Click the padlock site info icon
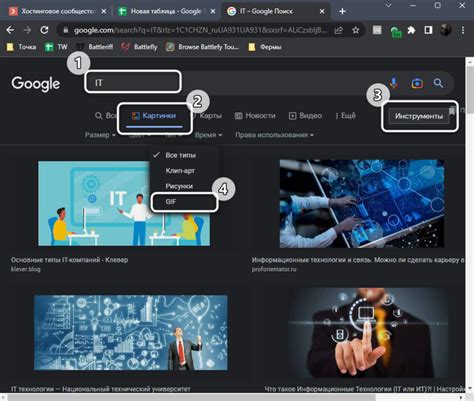 (x=66, y=30)
